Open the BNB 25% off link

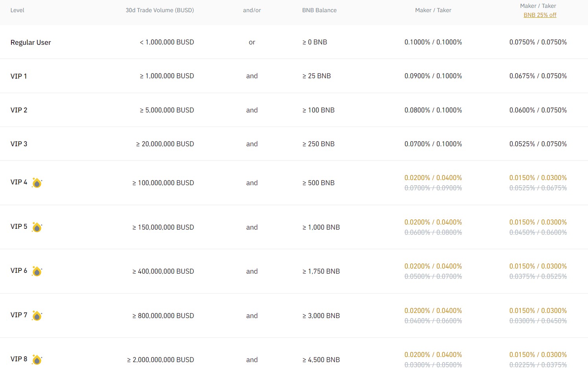[x=540, y=15]
